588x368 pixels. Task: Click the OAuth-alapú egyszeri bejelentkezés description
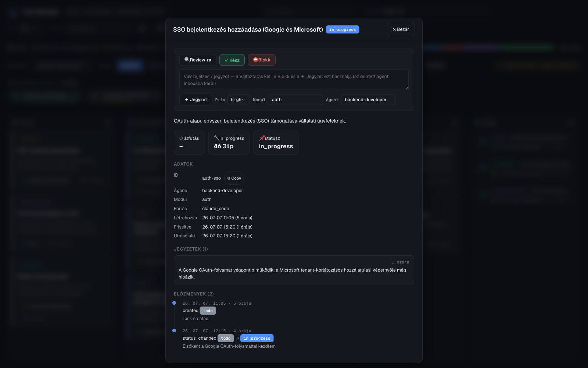(x=260, y=121)
